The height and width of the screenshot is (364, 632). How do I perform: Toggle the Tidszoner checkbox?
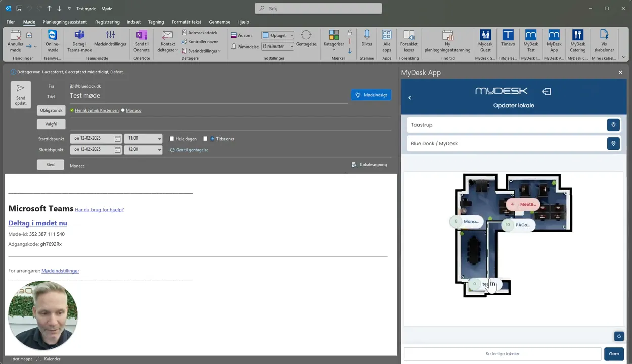(205, 139)
